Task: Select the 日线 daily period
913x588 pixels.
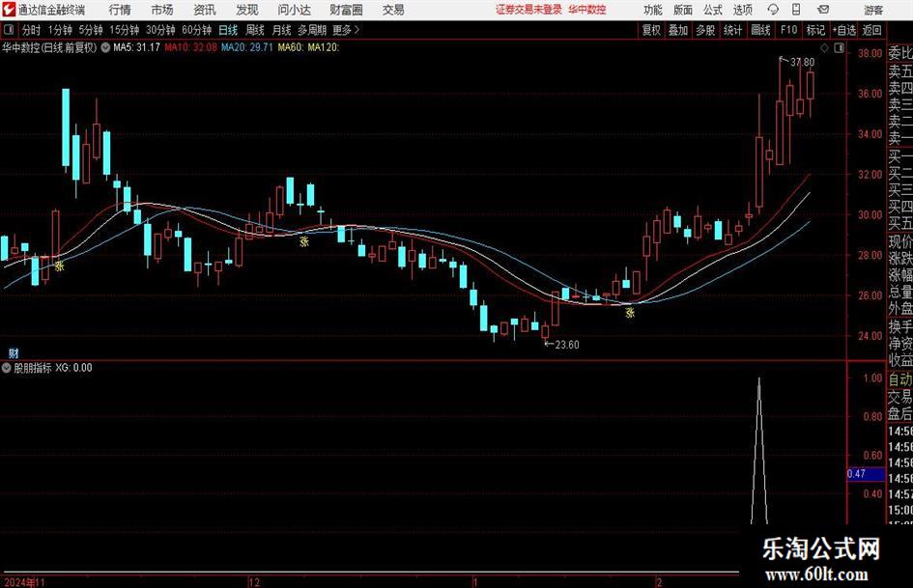Action: [x=228, y=30]
